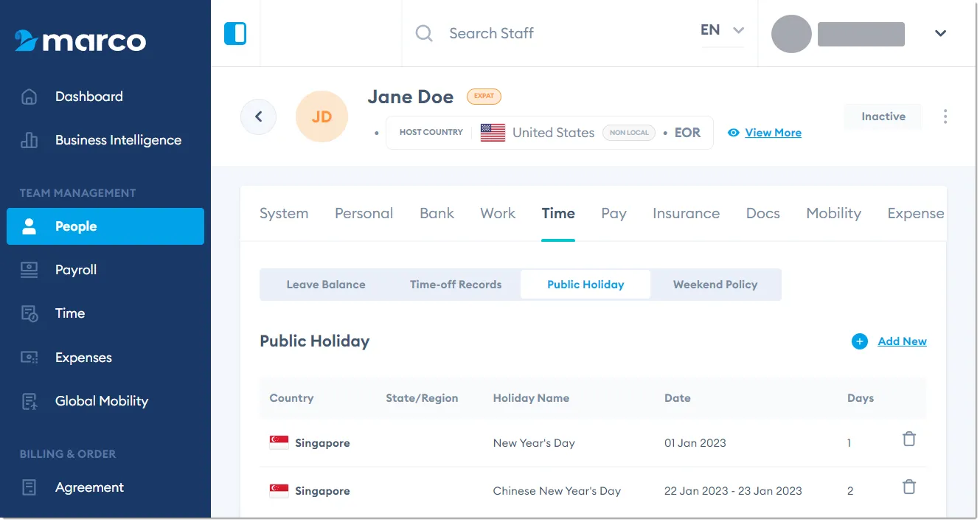Click the Holiday Name column header
The image size is (980, 522).
pos(531,398)
